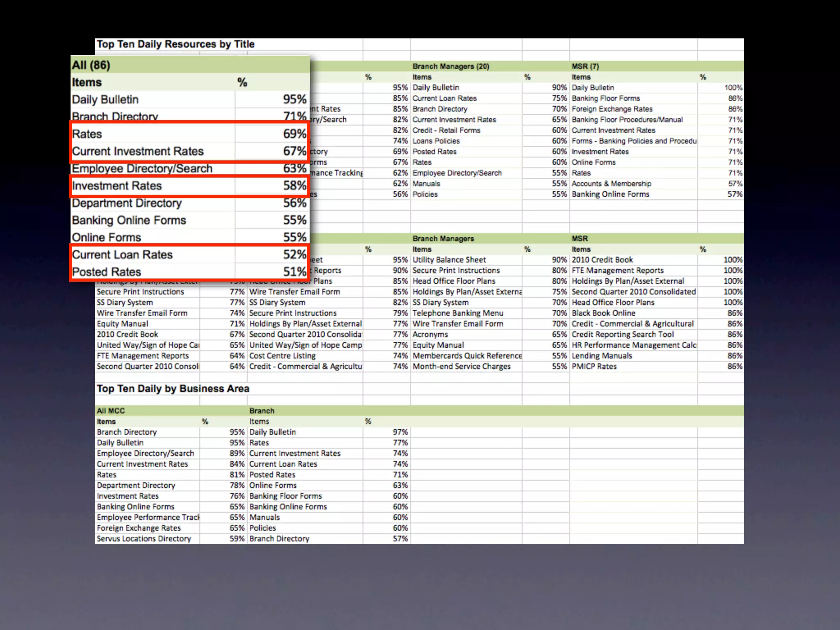Screen dimensions: 840x630
Task: Select the Rates 69% cell
Action: 294,134
